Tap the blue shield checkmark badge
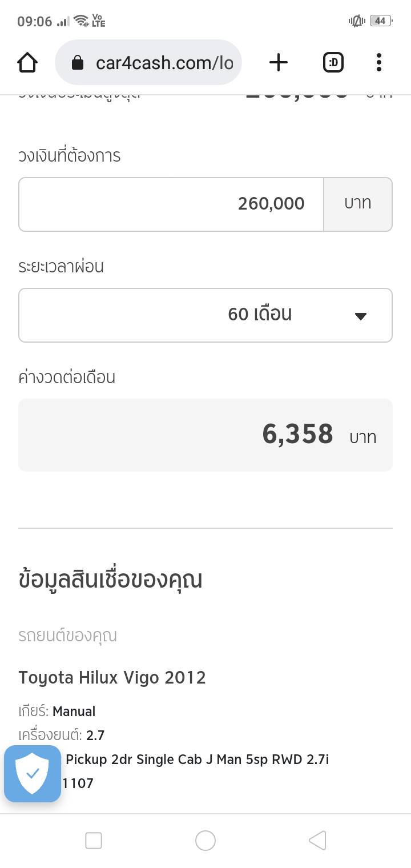 [33, 774]
